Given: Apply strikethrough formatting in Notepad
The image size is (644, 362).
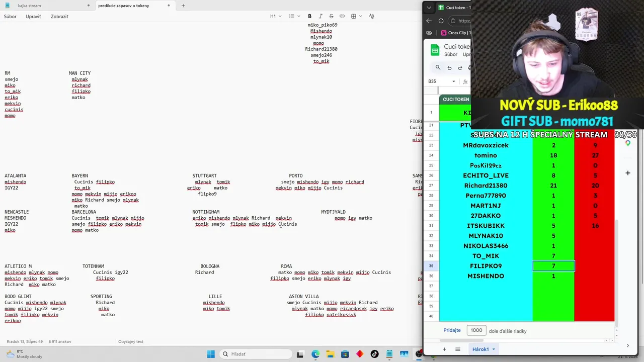Looking at the screenshot, I should click(331, 16).
